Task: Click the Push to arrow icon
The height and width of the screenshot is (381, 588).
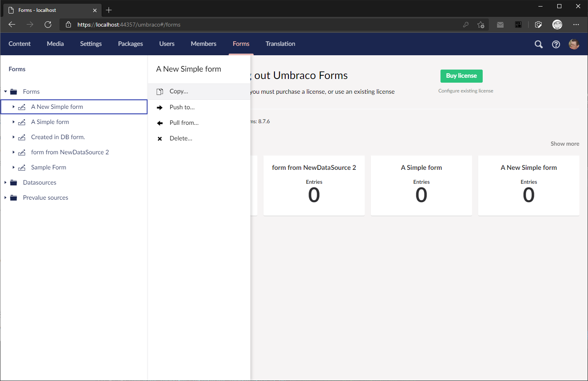Action: pyautogui.click(x=159, y=107)
